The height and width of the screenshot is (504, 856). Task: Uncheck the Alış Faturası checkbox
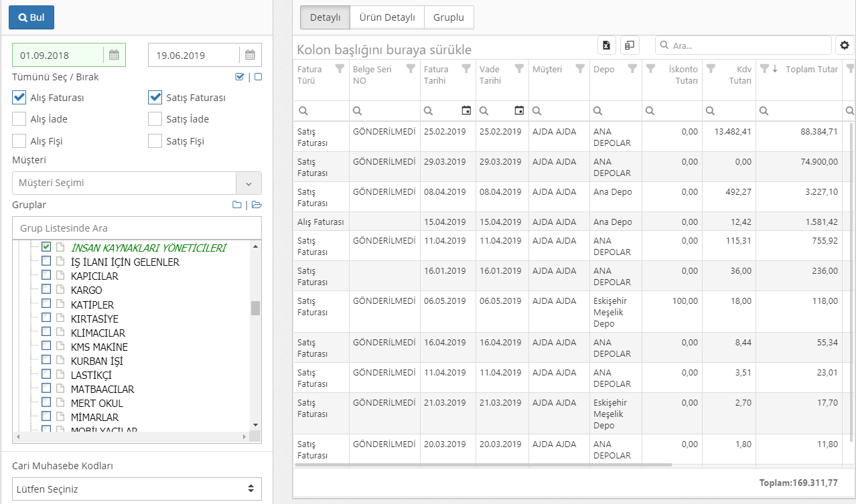[x=19, y=98]
